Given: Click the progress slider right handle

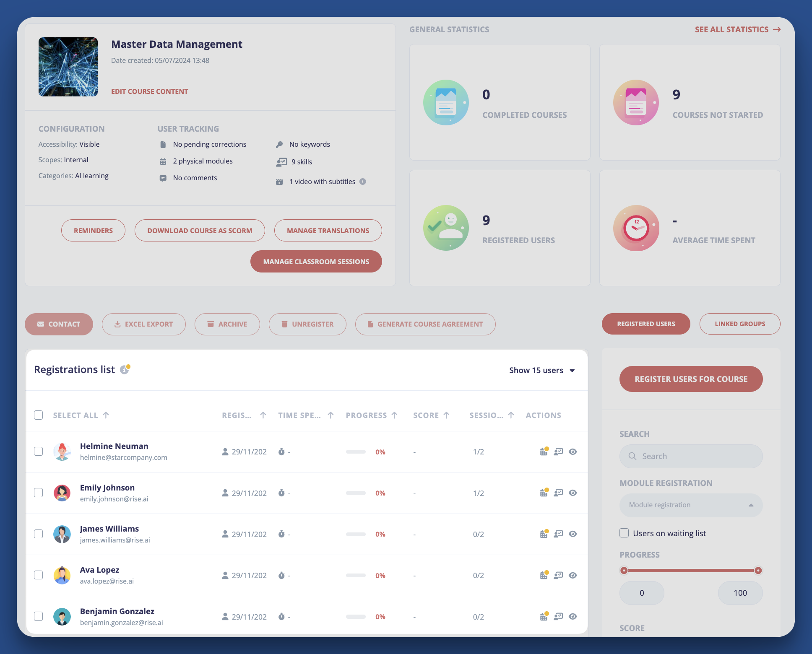Looking at the screenshot, I should click(758, 571).
